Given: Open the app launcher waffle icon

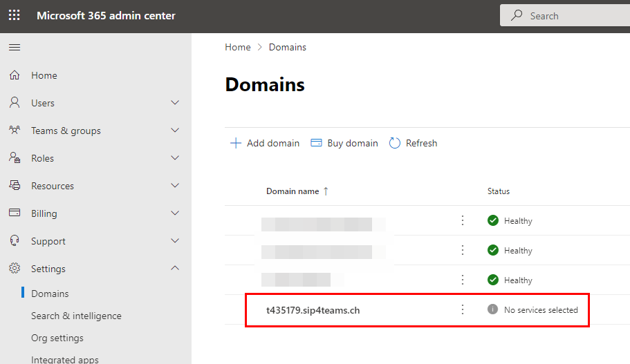Looking at the screenshot, I should click(x=15, y=15).
